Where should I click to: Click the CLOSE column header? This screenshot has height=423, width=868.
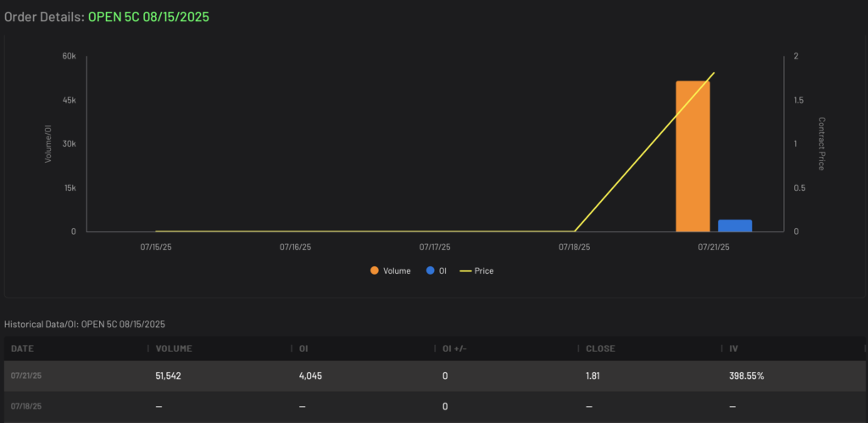pos(601,348)
